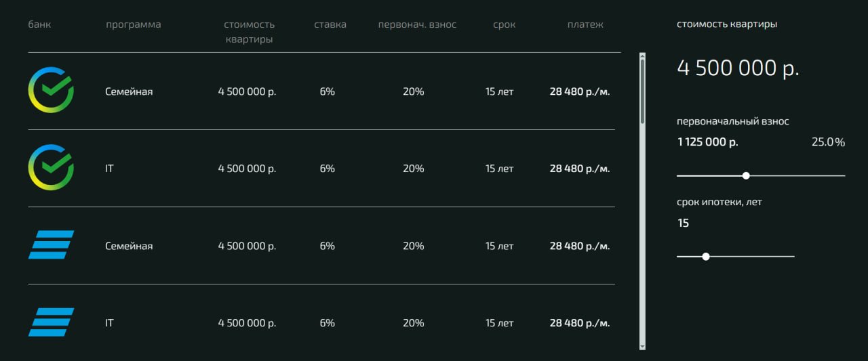Click the Sber logo in the Семейная row
The width and height of the screenshot is (868, 361).
click(x=51, y=90)
